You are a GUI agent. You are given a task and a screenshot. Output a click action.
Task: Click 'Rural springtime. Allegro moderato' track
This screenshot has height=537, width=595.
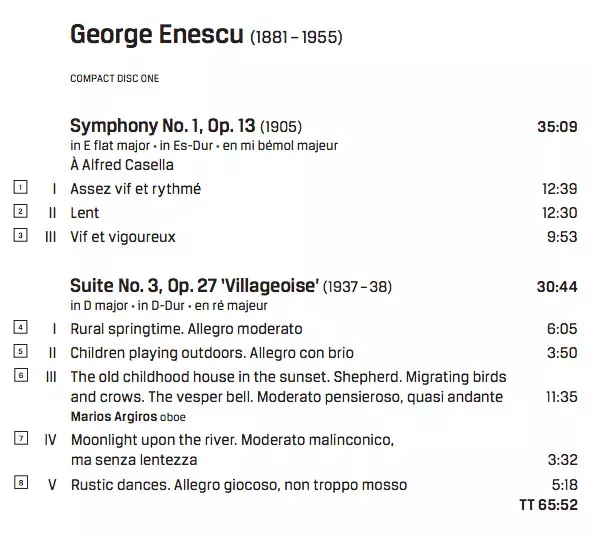point(186,329)
